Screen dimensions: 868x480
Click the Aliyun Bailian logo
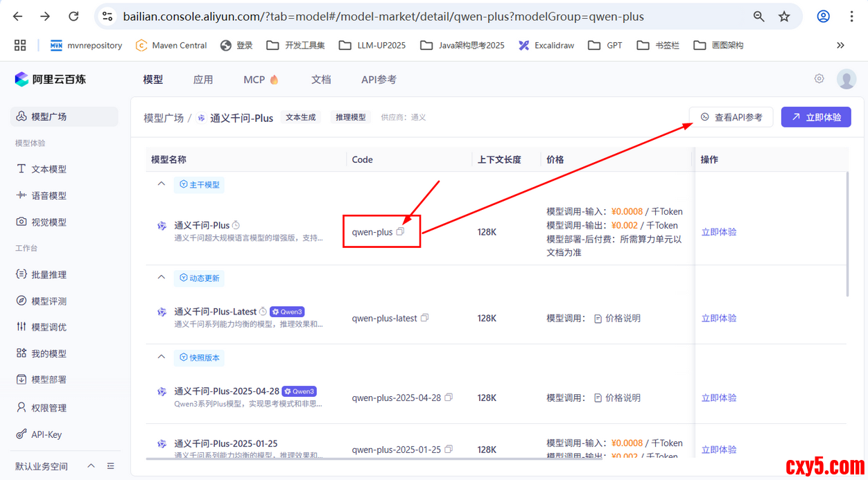click(50, 80)
